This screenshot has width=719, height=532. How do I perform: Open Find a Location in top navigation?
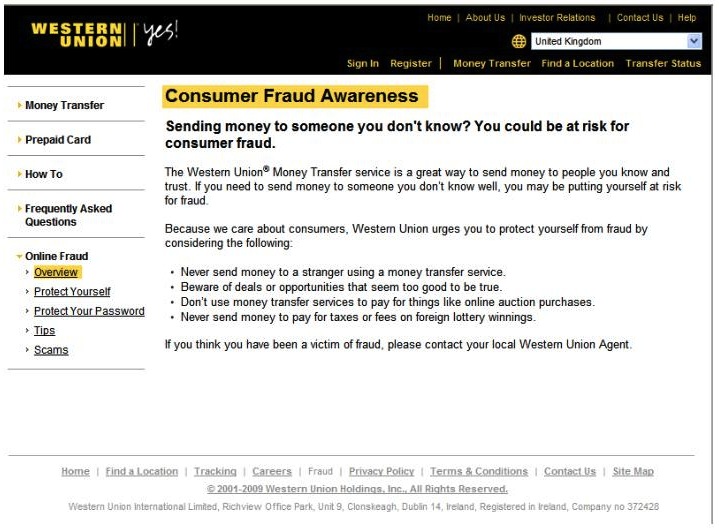(x=577, y=63)
